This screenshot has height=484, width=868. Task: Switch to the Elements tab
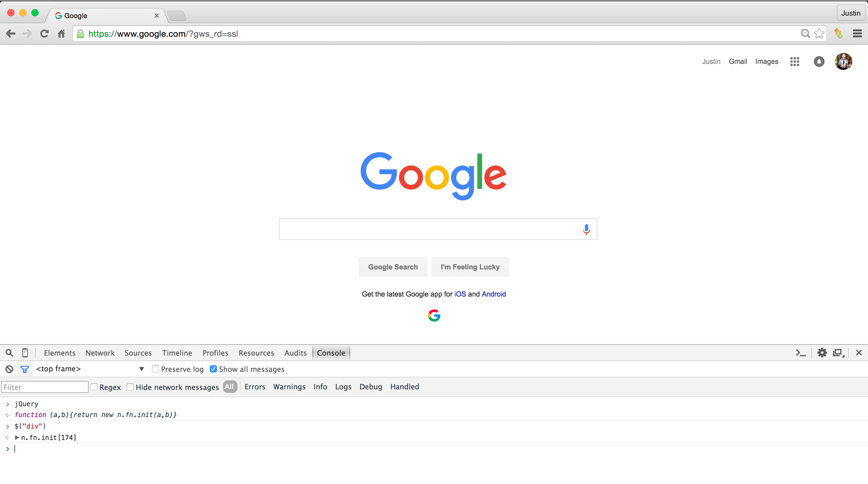pos(60,353)
